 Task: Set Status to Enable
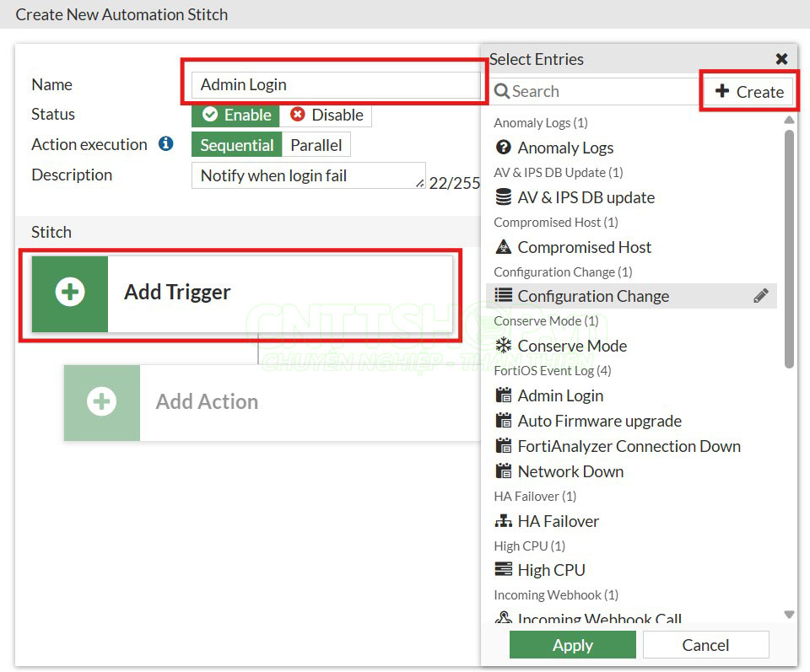236,115
